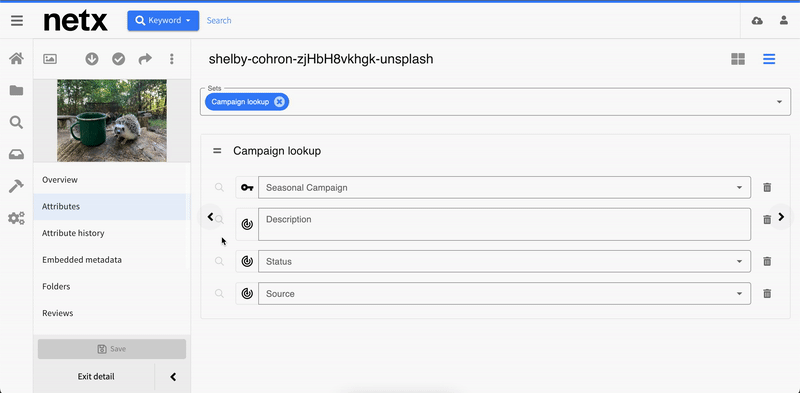Open the user account icon
This screenshot has width=800, height=393.
pyautogui.click(x=784, y=20)
